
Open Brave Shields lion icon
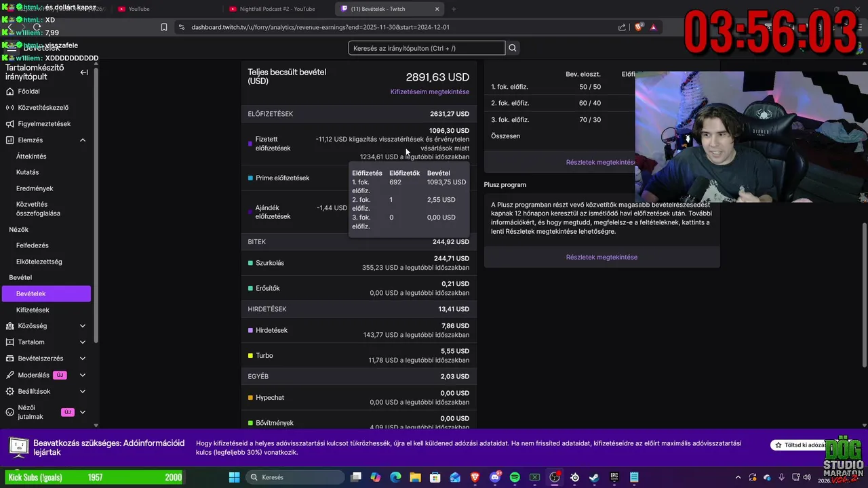[638, 27]
